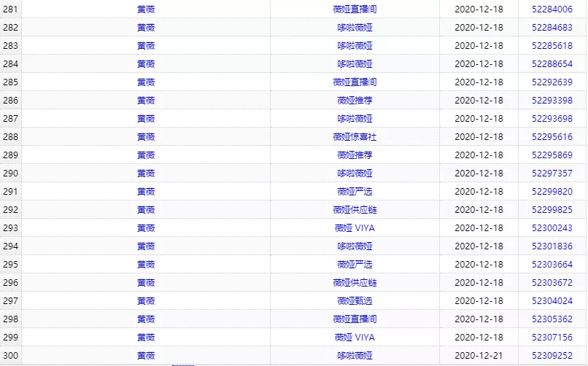Click 薇娅 VIYA in row 299
The height and width of the screenshot is (366, 588).
pyautogui.click(x=355, y=337)
